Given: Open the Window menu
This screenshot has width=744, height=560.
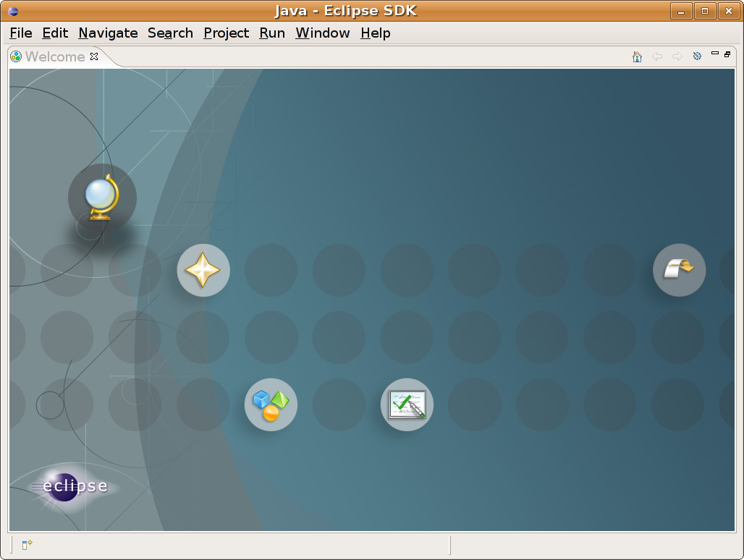Looking at the screenshot, I should [x=322, y=33].
